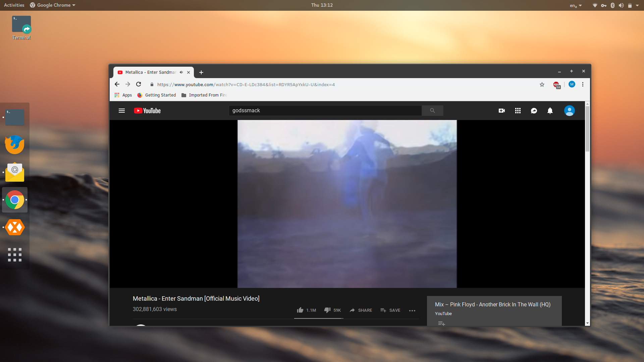Open the mail client in the dock
The width and height of the screenshot is (644, 362).
15,172
